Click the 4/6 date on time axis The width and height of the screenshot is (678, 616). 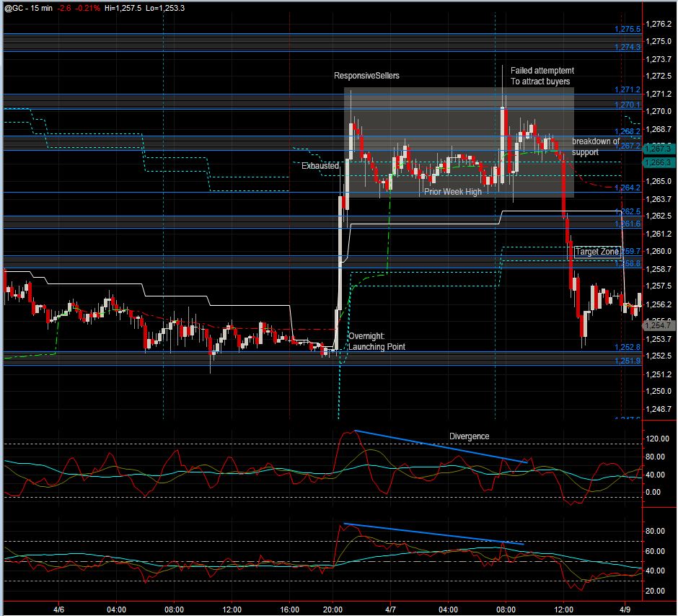pos(59,610)
